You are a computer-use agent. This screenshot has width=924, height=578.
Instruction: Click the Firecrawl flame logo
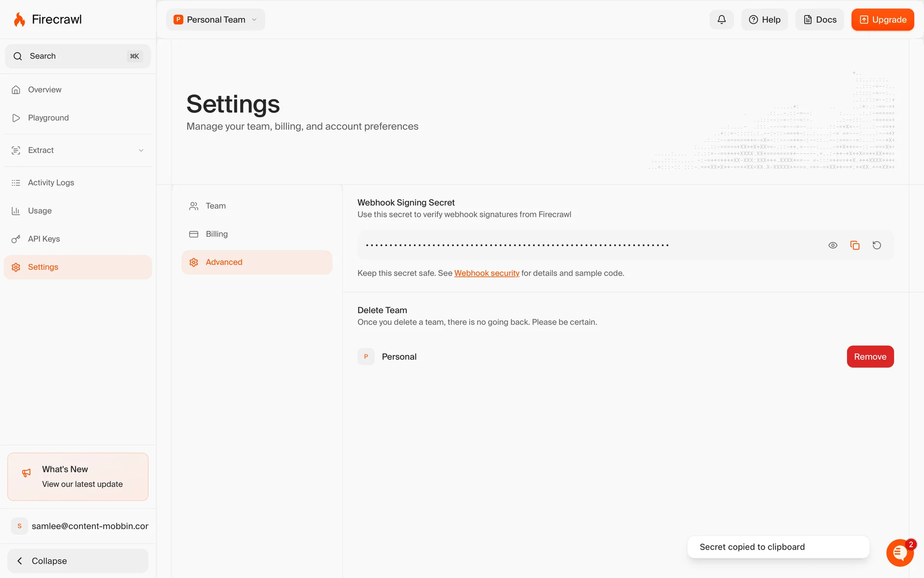(19, 20)
